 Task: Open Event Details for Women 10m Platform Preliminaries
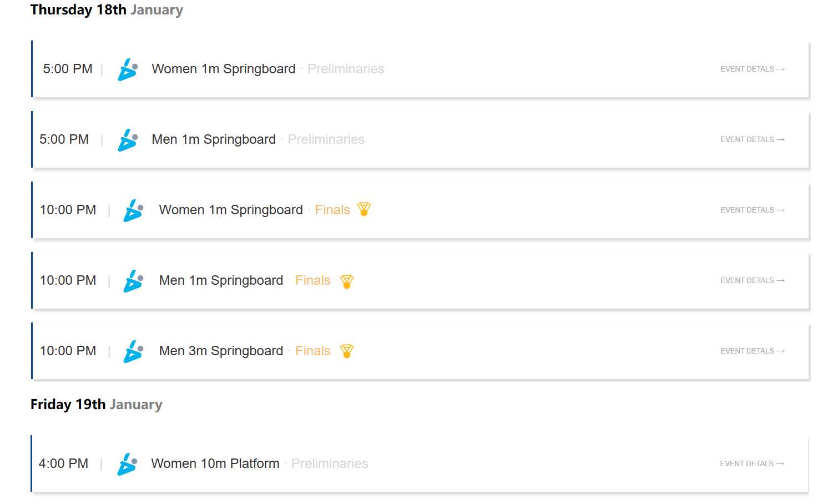(x=751, y=464)
